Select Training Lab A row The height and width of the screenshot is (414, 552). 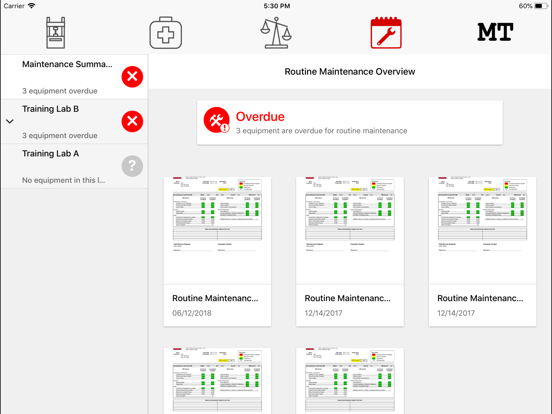[74, 166]
